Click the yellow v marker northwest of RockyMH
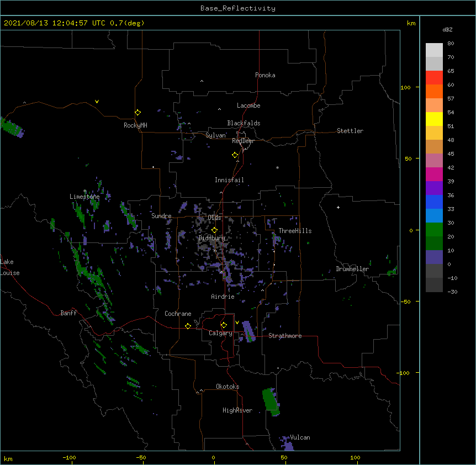Screen dimensions: 476x465 click(x=97, y=102)
